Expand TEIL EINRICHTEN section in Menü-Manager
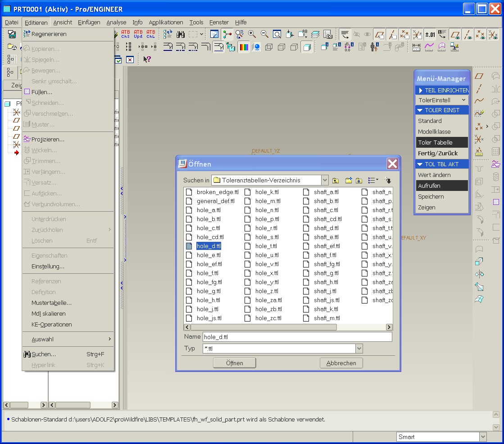504x444 pixels. tap(420, 90)
